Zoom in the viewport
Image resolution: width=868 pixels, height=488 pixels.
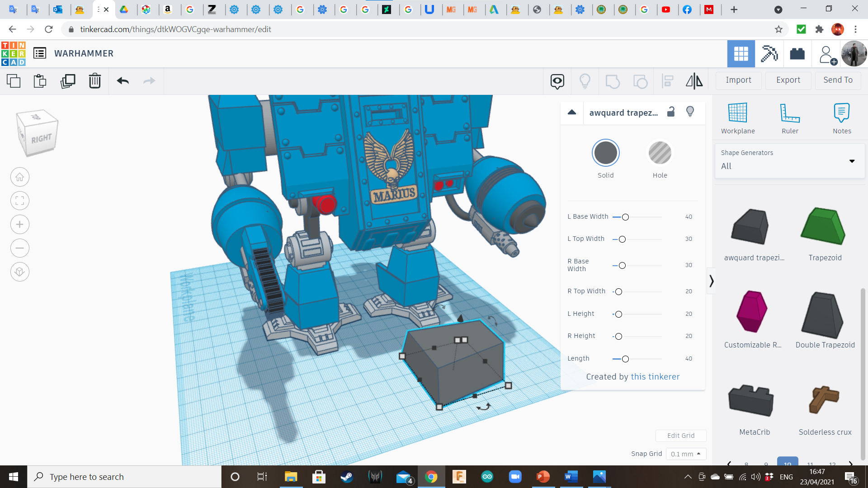tap(20, 225)
